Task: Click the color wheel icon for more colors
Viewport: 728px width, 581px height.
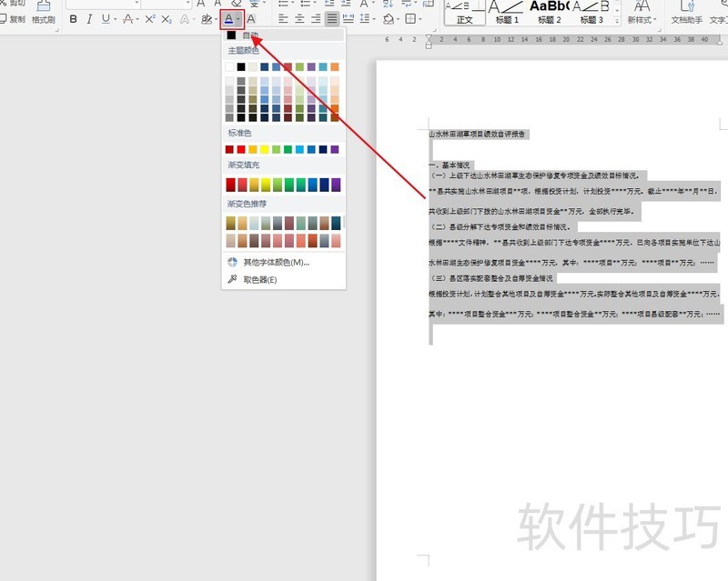Action: (232, 262)
